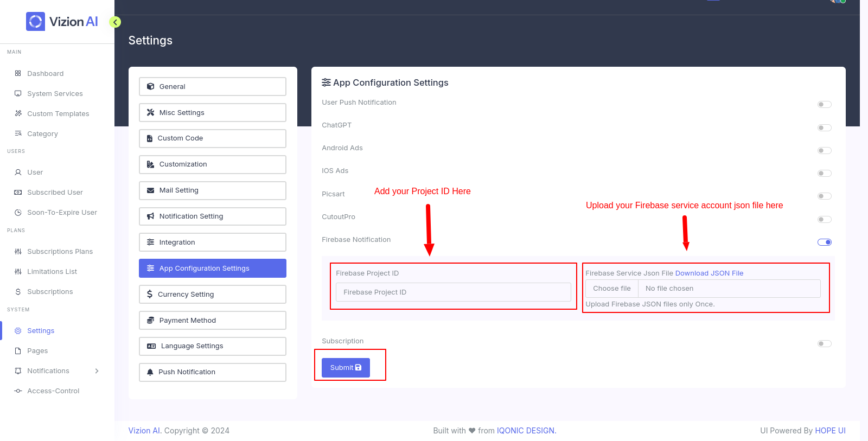Click the Submit button

coord(346,368)
